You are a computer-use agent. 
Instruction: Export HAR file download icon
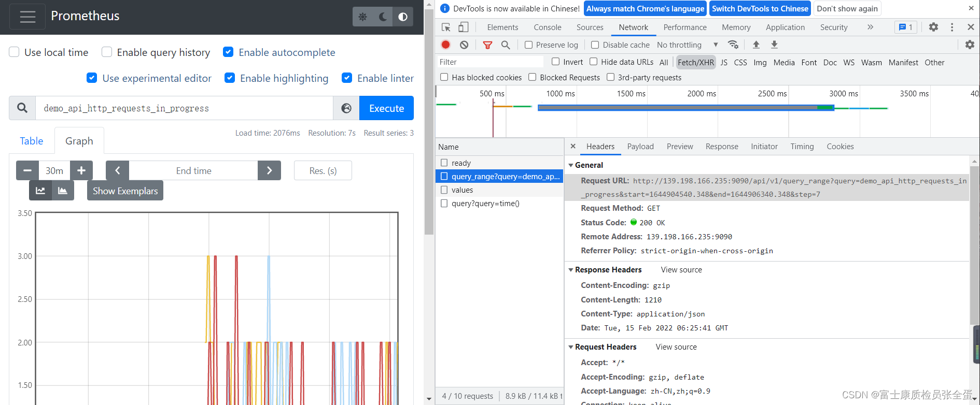click(x=774, y=45)
